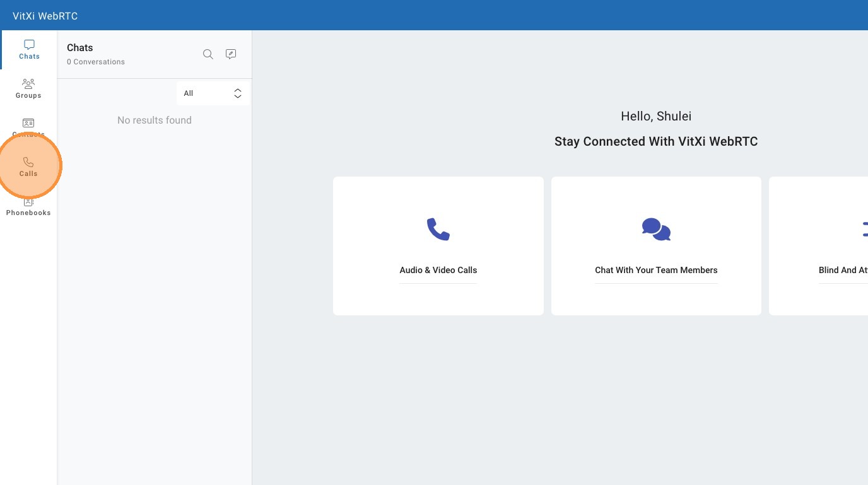The height and width of the screenshot is (485, 868).
Task: Click the "VitXi WebRTC" title in the header bar
Action: (45, 16)
